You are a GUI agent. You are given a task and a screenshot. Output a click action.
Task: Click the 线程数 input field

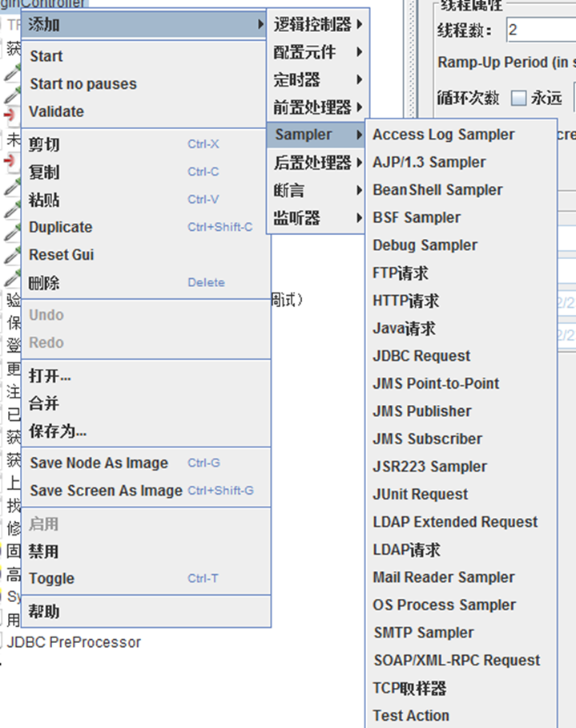(542, 30)
